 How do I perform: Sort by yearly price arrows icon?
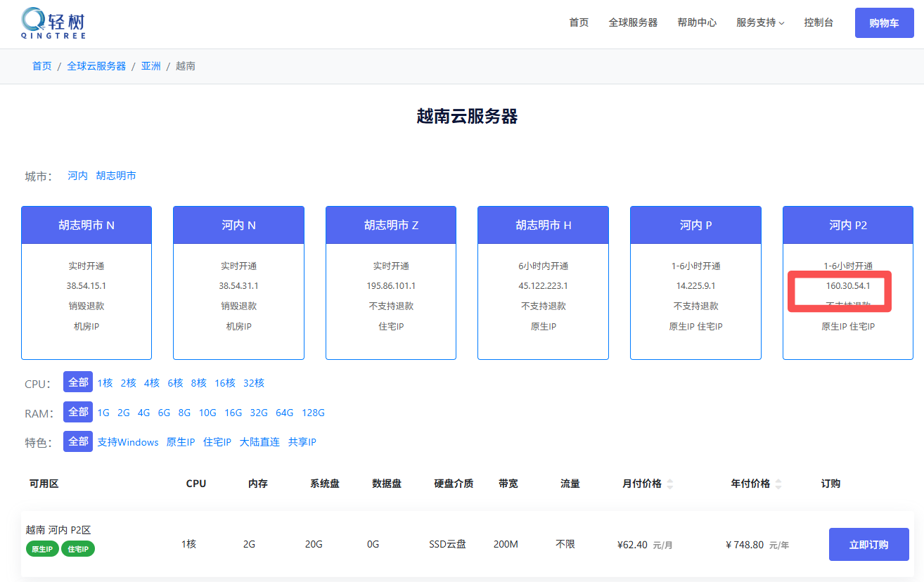click(x=778, y=484)
